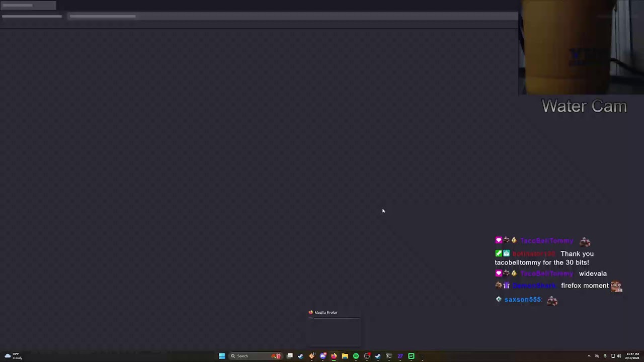Click the "firefox moment" chat message

[585, 286]
